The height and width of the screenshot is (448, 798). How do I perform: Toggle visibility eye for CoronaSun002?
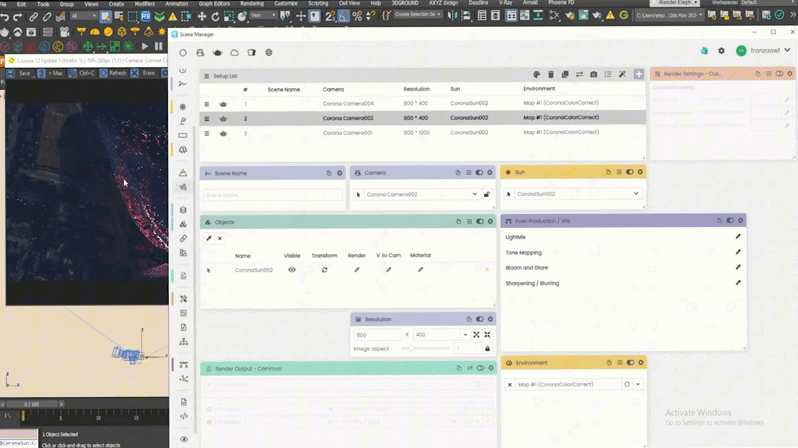pyautogui.click(x=292, y=269)
